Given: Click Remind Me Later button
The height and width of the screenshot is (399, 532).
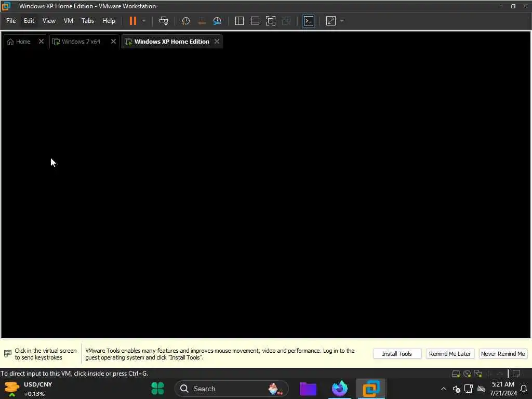Looking at the screenshot, I should 450,354.
